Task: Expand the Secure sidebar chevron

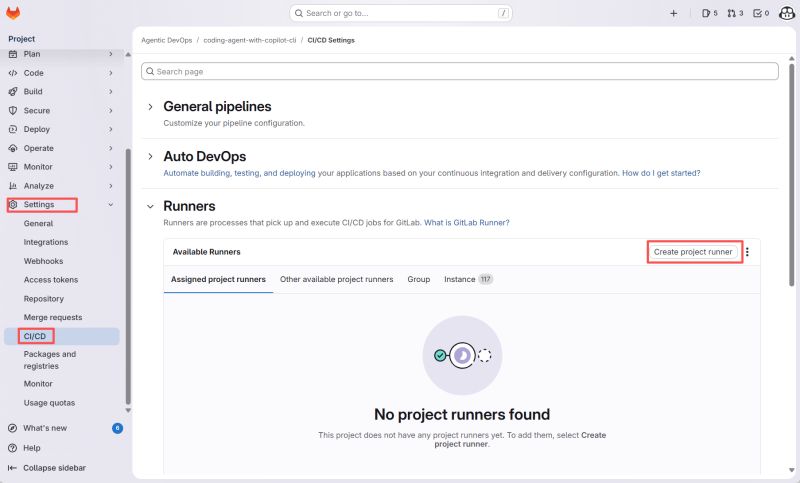Action: pos(111,111)
